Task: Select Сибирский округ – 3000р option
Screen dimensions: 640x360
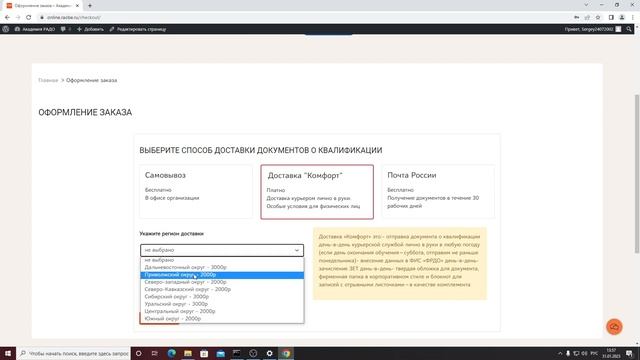Action: coord(222,297)
